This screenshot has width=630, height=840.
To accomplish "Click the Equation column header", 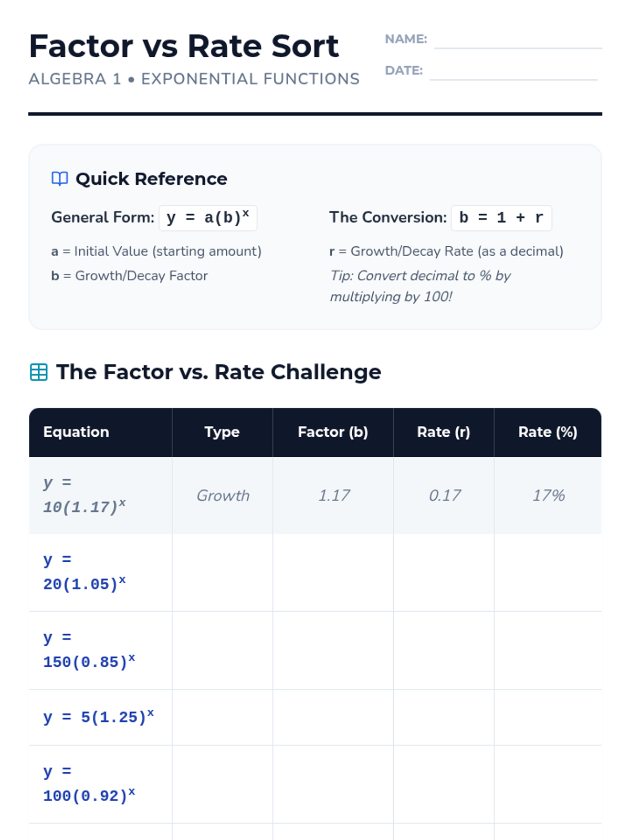I will tap(76, 432).
